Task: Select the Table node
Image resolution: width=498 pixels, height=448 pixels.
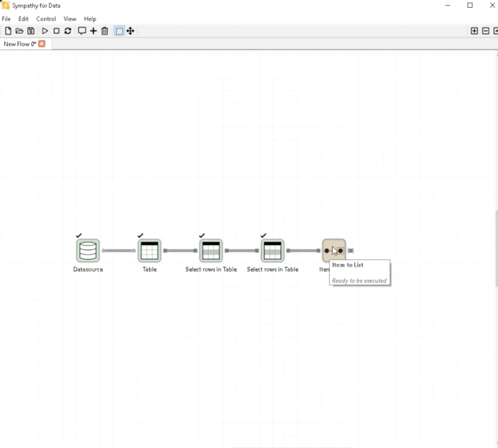Action: (150, 250)
